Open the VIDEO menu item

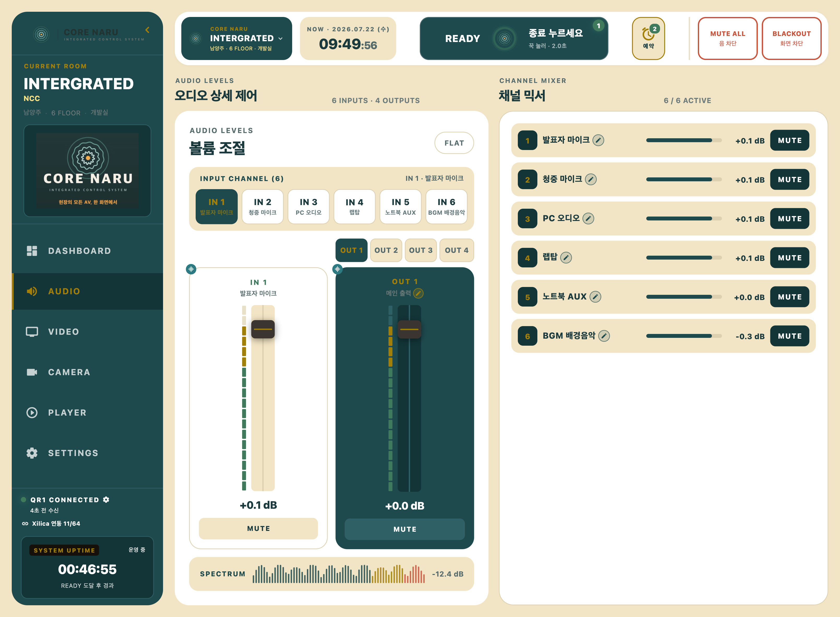(87, 332)
